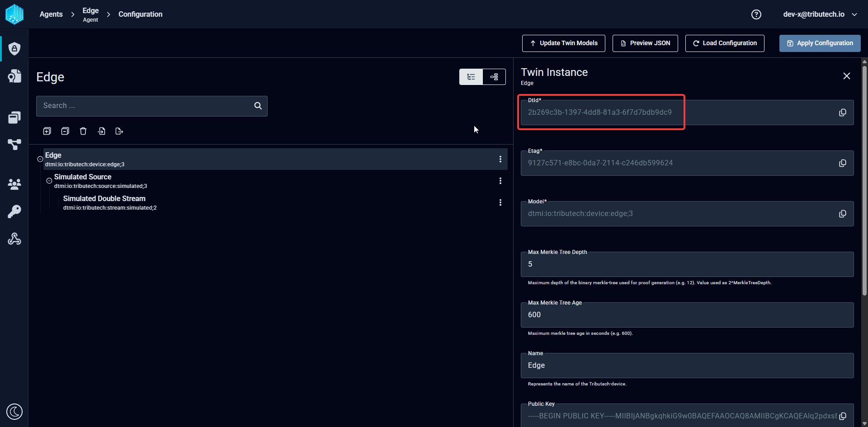
Task: Click the Tributech logo icon
Action: (x=14, y=14)
